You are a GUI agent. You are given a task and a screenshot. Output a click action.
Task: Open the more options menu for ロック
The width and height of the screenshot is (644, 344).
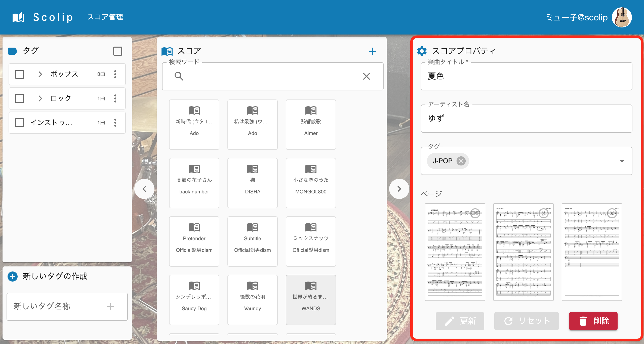[115, 98]
